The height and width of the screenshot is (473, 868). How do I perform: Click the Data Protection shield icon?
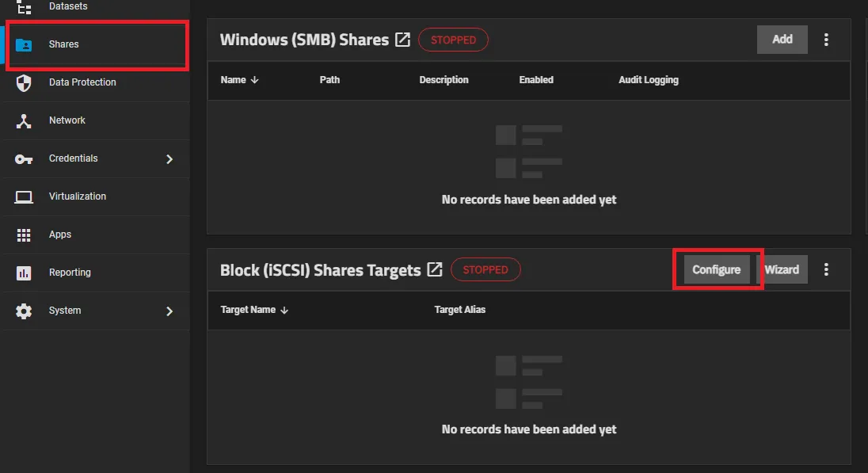point(26,82)
